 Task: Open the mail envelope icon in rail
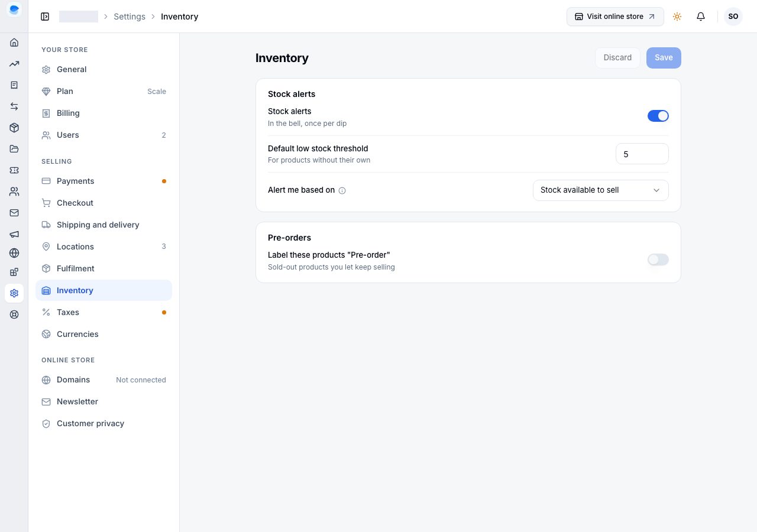[14, 213]
